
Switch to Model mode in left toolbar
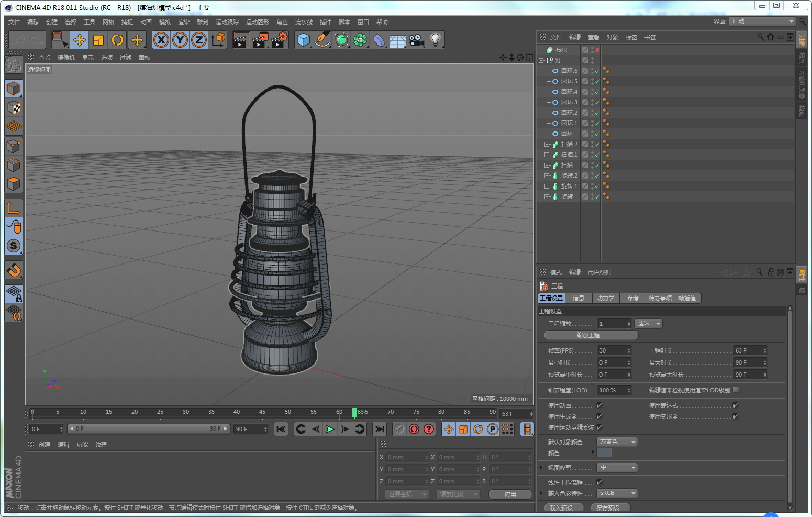[x=14, y=89]
